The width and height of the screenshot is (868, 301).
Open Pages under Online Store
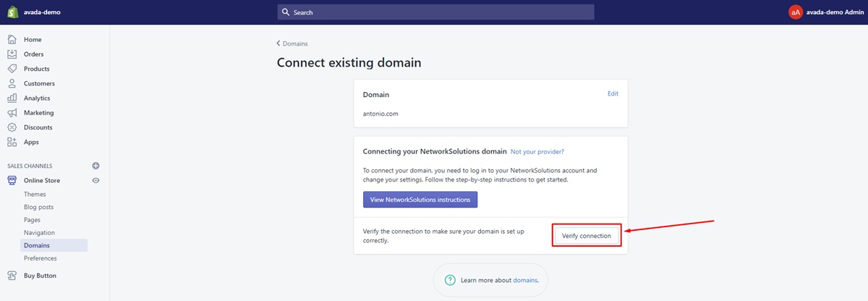pyautogui.click(x=32, y=219)
